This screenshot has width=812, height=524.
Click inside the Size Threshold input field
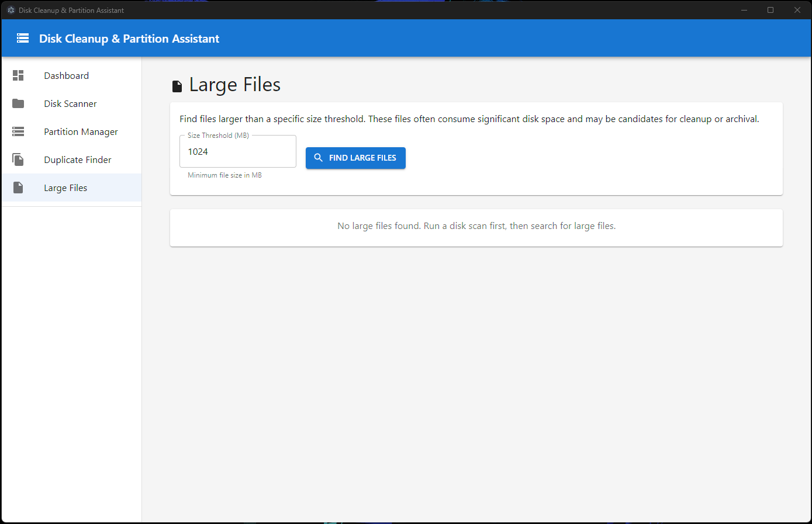(x=237, y=151)
